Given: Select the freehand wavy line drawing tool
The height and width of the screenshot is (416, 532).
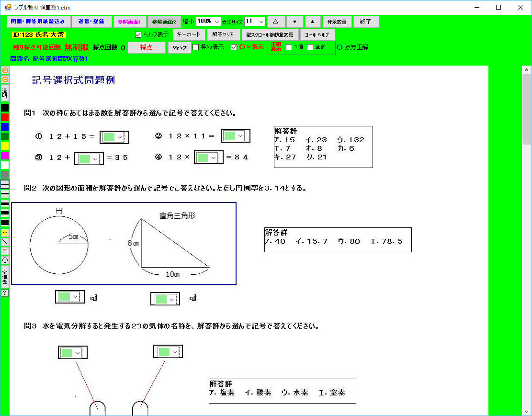Looking at the screenshot, I should 5,233.
